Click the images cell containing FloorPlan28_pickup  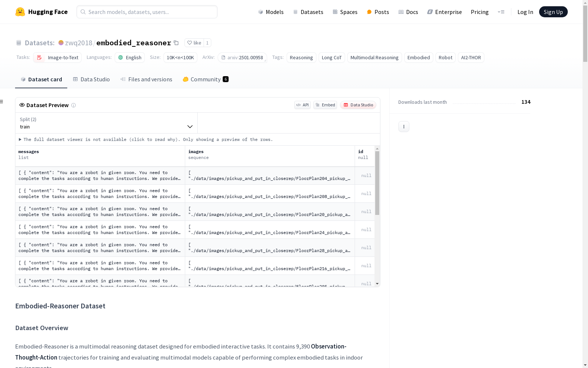270,248
